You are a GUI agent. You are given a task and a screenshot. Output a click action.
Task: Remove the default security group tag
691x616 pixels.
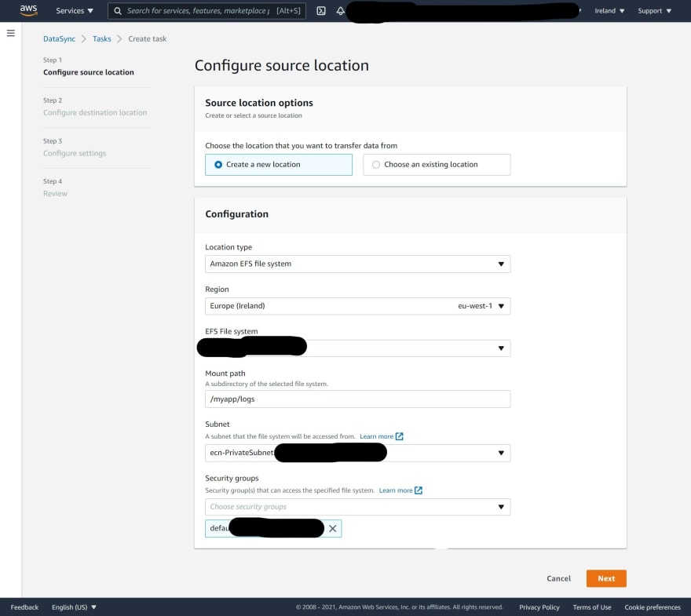coord(333,528)
